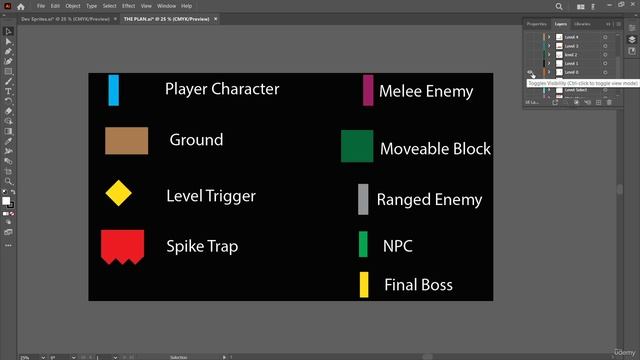Click target circle of Level 4 layer
The height and width of the screenshot is (360, 640).
pos(605,37)
